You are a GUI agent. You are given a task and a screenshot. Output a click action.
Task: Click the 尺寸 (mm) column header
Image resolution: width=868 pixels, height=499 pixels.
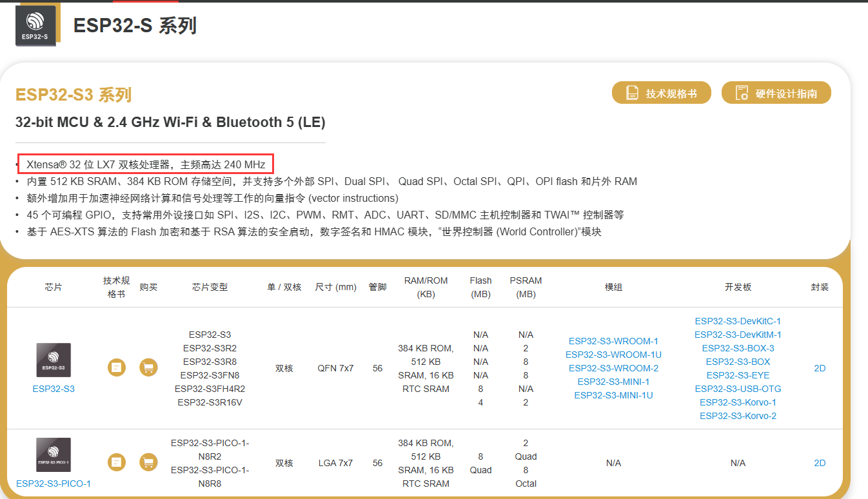[x=335, y=287]
